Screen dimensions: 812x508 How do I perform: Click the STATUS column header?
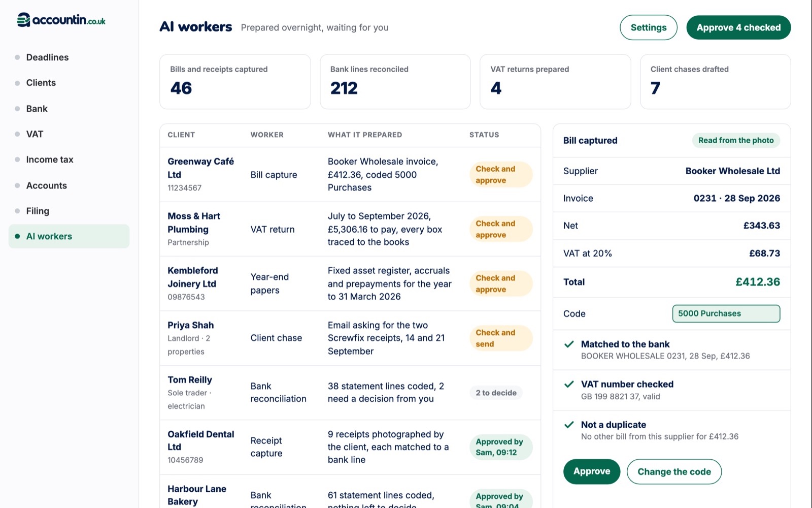tap(484, 135)
